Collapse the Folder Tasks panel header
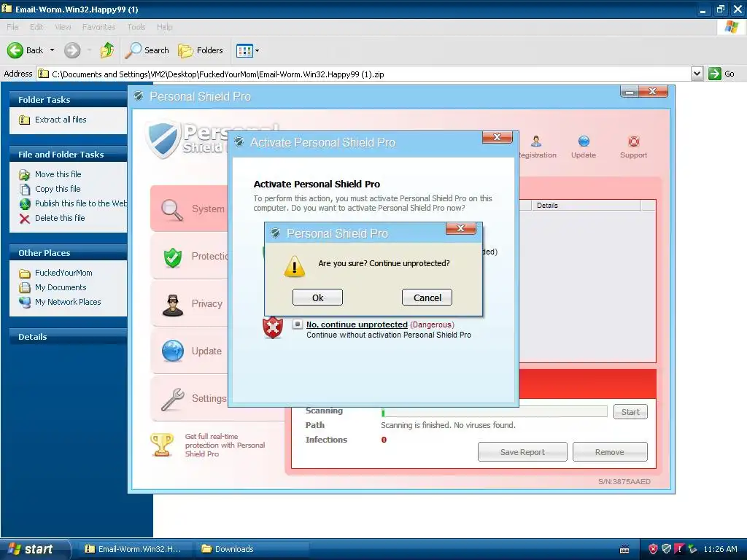 tap(68, 99)
